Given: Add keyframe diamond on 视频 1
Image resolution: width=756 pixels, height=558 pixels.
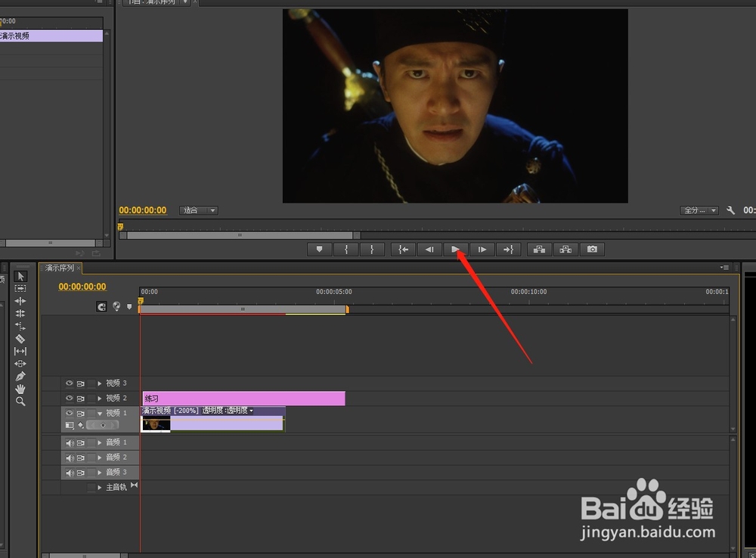Looking at the screenshot, I should pos(103,425).
